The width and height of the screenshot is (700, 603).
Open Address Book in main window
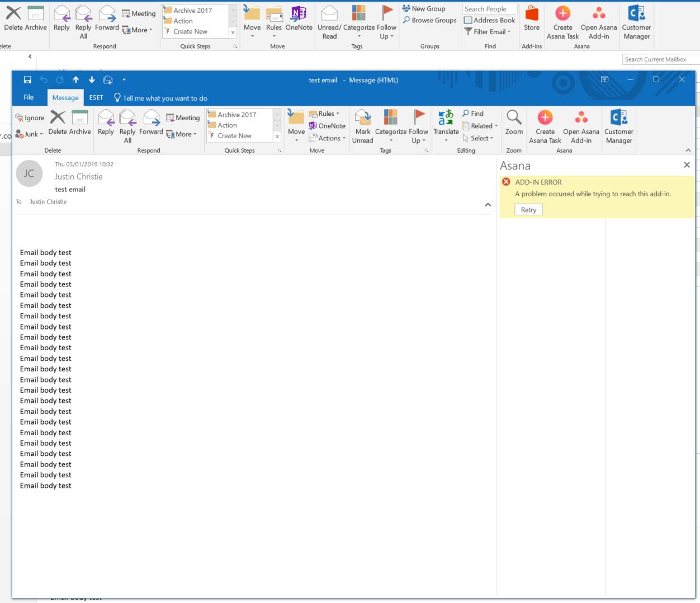pyautogui.click(x=490, y=20)
